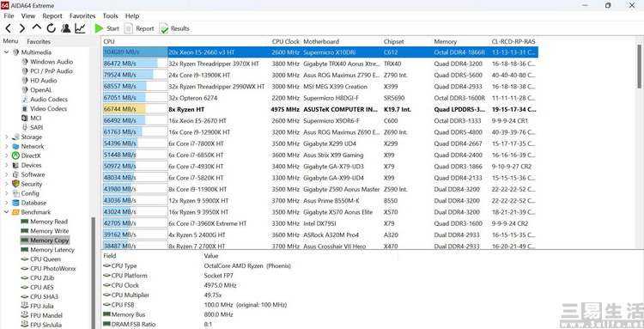
Task: Open the Tools menu
Action: pyautogui.click(x=110, y=16)
